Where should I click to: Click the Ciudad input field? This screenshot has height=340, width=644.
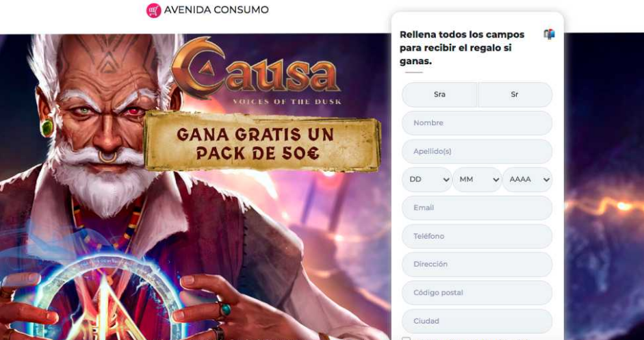pyautogui.click(x=477, y=321)
